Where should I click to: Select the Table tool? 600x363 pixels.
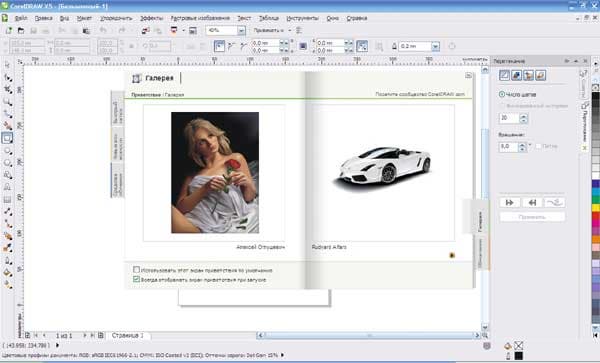[x=7, y=199]
